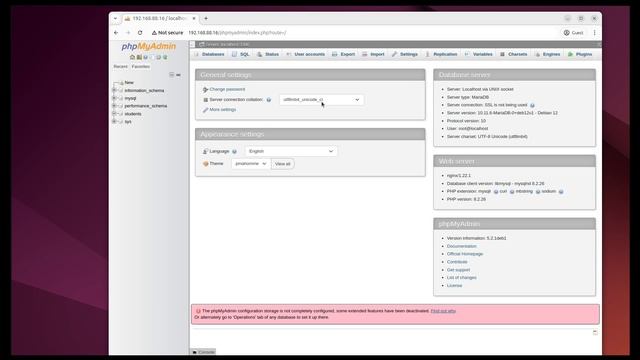Click the browser forward arrow
Viewport: 640px width, 360px height.
(x=128, y=33)
